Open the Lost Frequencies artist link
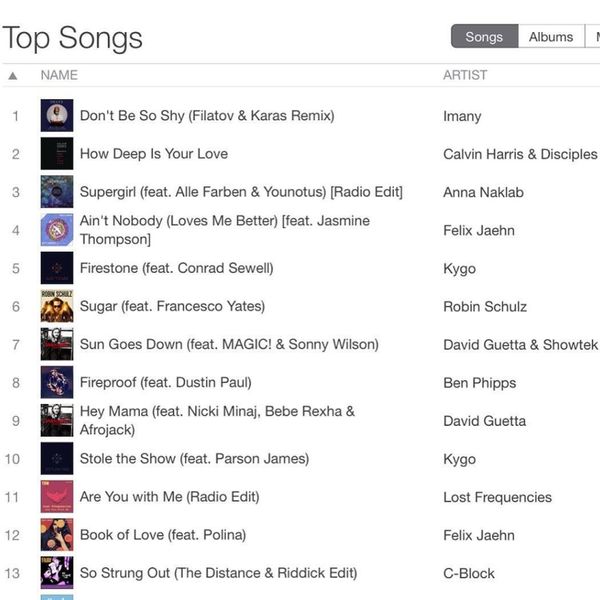This screenshot has width=600, height=600. pyautogui.click(x=497, y=497)
